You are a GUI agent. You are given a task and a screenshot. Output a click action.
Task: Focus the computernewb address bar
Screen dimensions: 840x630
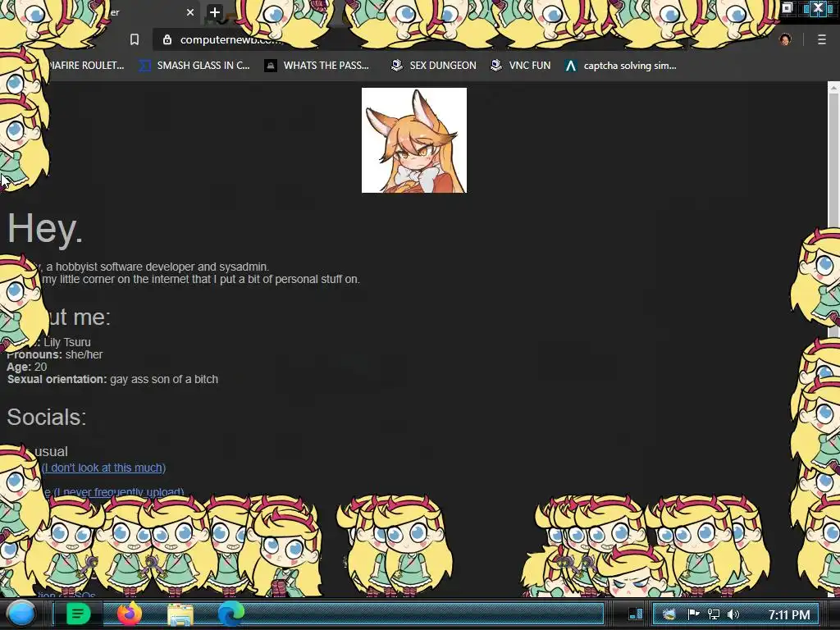(461, 39)
